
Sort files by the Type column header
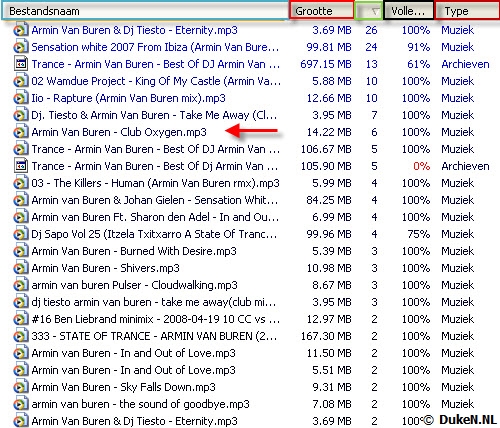(468, 11)
